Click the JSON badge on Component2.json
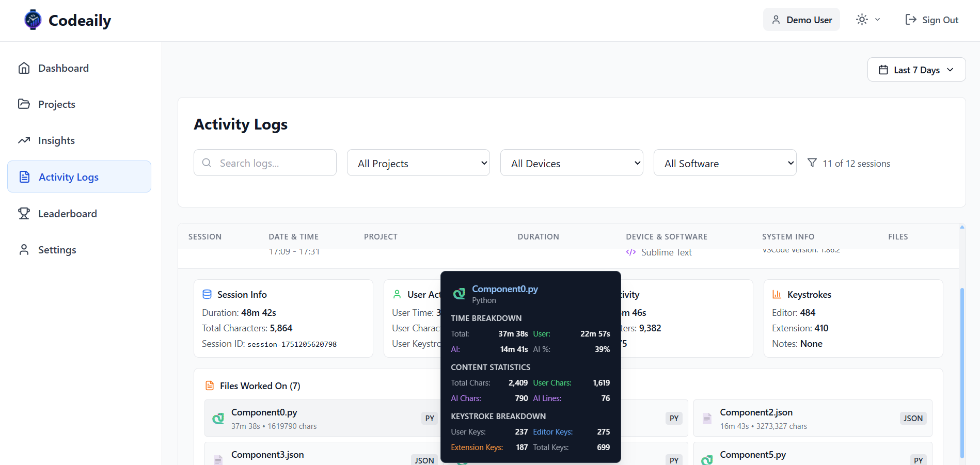980x465 pixels. click(913, 418)
